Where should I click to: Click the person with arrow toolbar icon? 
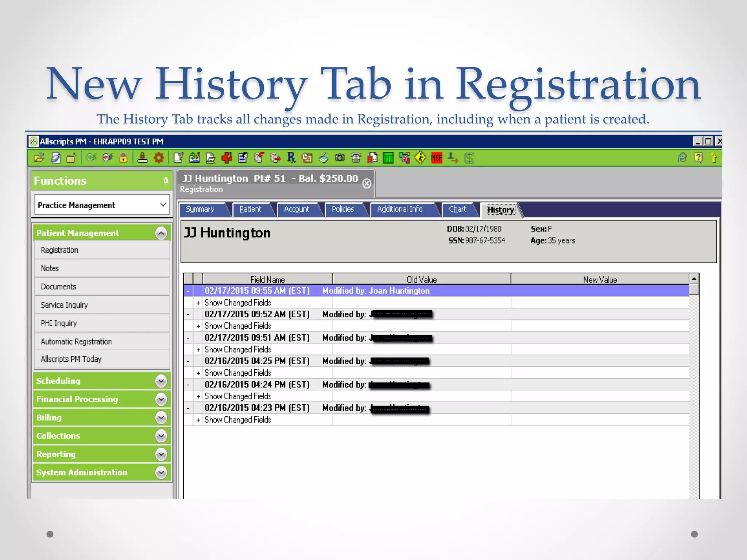coord(453,158)
